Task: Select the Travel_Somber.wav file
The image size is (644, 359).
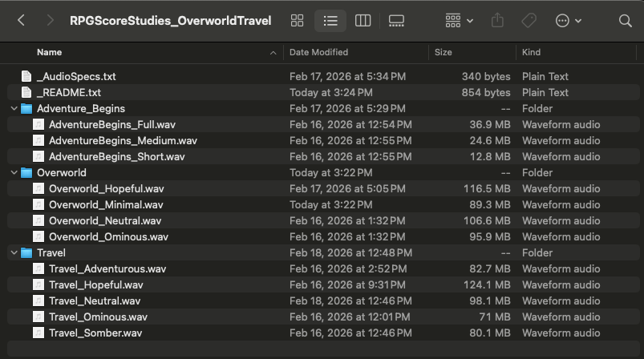Action: [x=95, y=333]
